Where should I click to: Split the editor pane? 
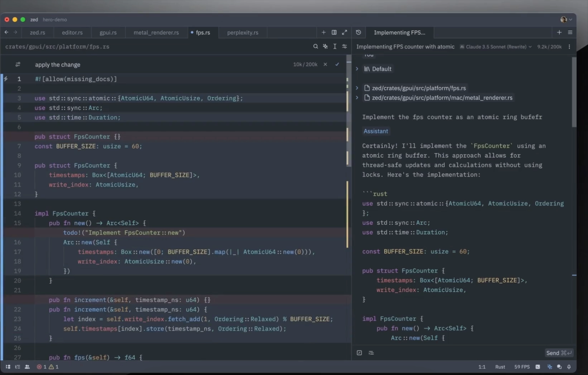(x=334, y=32)
